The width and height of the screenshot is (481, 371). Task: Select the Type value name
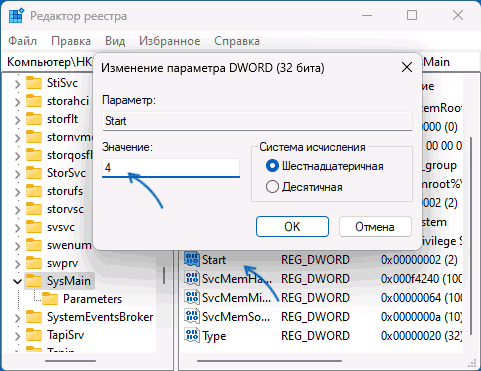[214, 336]
